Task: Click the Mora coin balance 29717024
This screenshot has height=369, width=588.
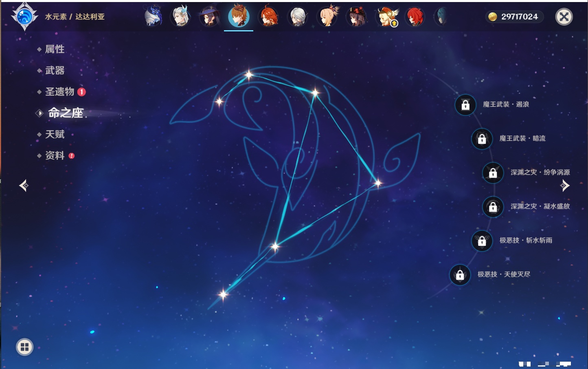Action: coord(514,17)
